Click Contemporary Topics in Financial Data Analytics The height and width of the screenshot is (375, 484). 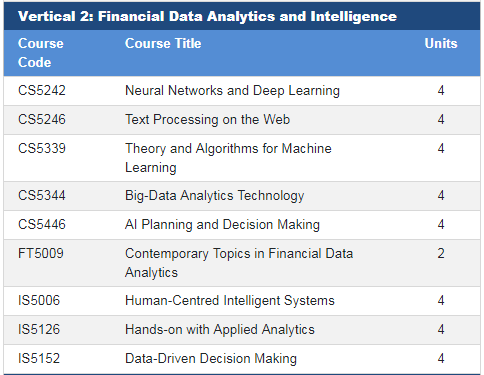coord(239,263)
